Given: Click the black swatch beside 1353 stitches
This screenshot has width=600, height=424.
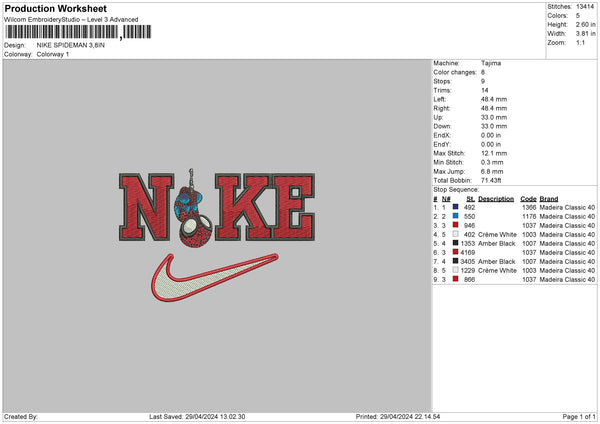Looking at the screenshot, I should [455, 243].
